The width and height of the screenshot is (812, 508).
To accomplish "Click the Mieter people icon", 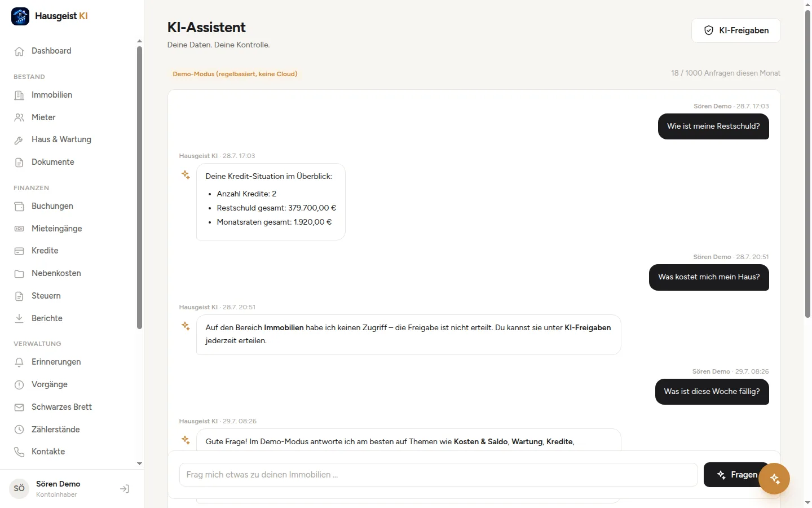I will 19,117.
